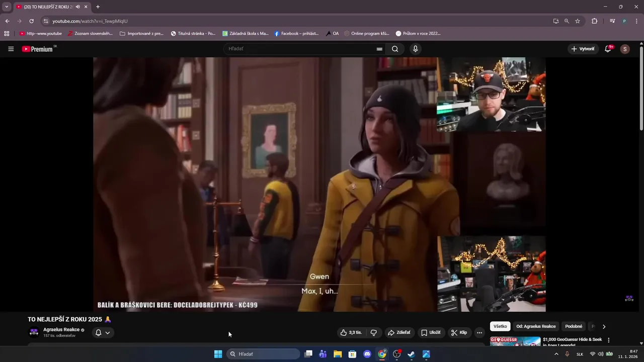Like the video with 3,3 tis. thumbs up

coord(351,332)
